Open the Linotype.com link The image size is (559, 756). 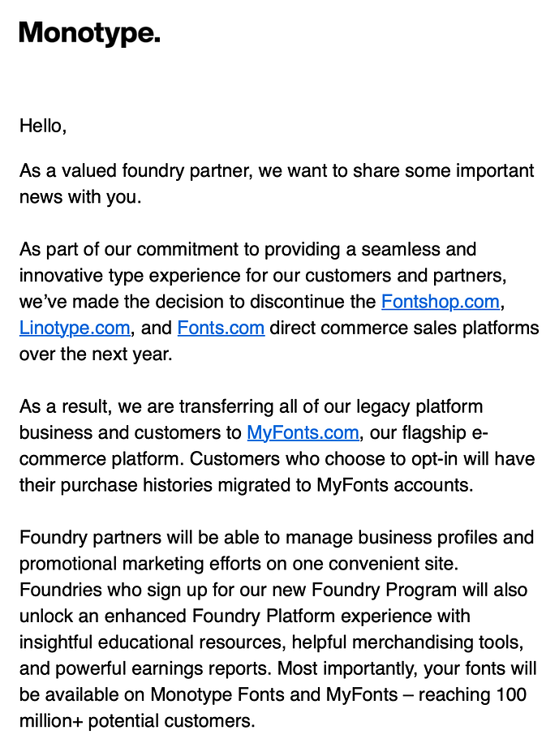click(75, 328)
